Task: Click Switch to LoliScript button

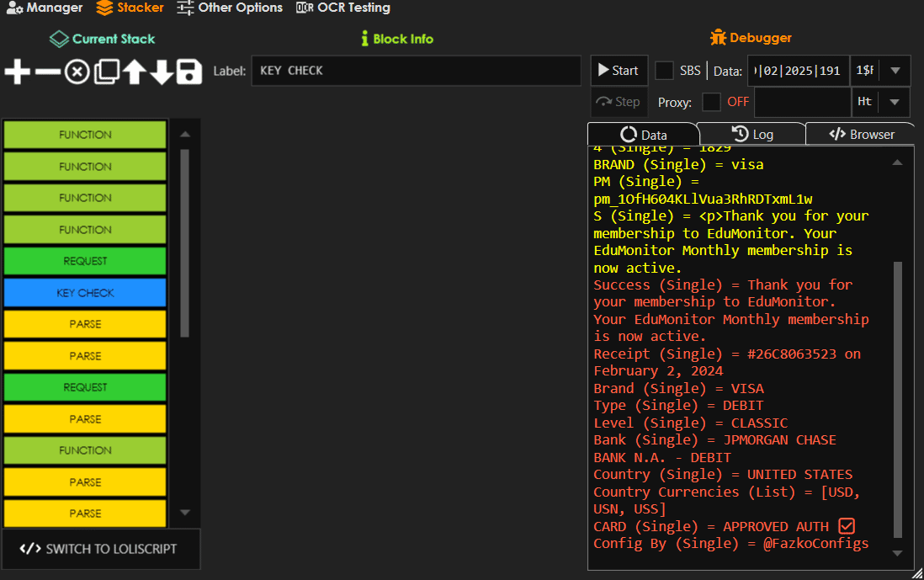Action: [x=101, y=549]
